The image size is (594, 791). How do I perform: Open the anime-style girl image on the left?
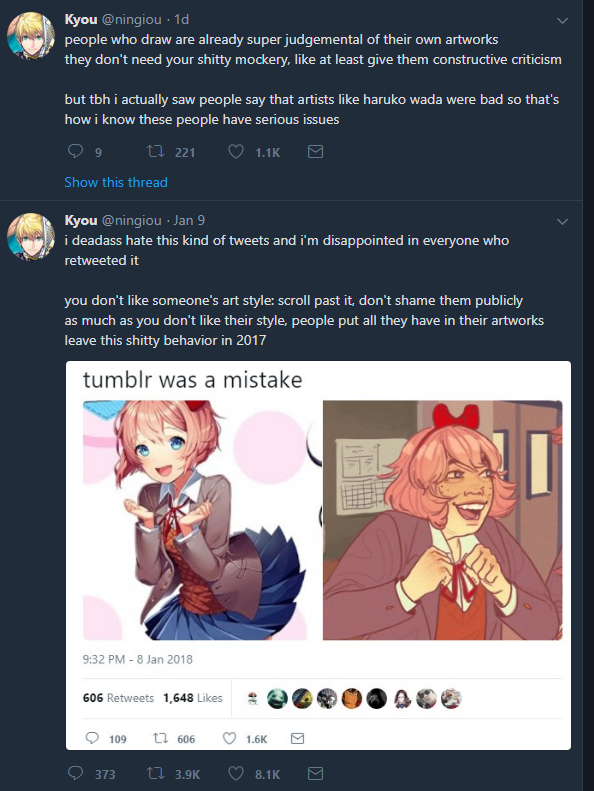(195, 520)
